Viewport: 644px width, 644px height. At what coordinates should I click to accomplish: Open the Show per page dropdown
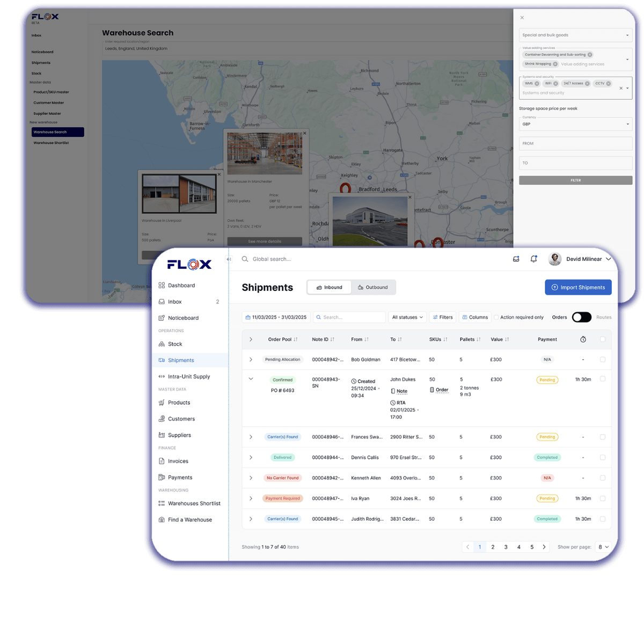[x=603, y=546]
